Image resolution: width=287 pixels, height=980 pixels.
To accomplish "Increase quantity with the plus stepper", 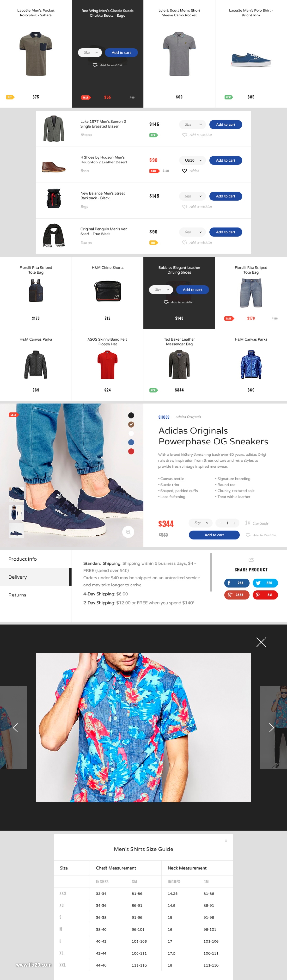I will click(x=234, y=523).
